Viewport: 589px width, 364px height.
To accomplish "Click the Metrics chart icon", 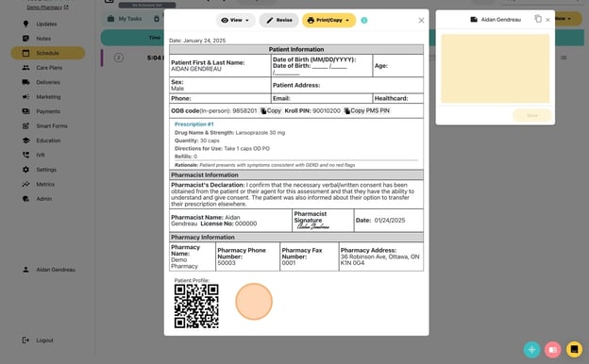I will (25, 184).
